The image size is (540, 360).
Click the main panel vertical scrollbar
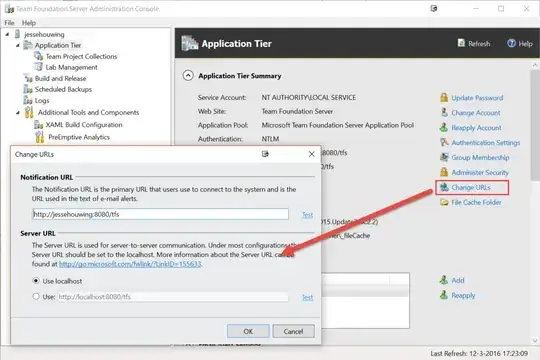pos(535,124)
